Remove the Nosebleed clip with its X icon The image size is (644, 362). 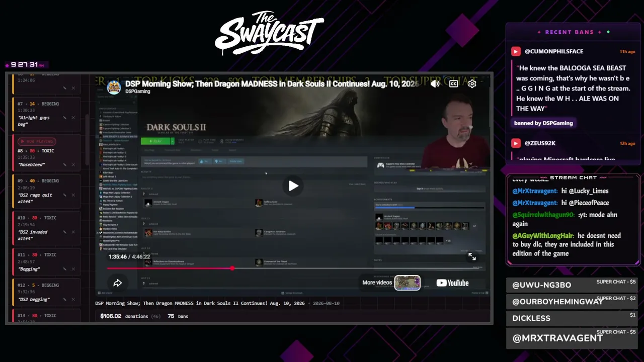73,164
